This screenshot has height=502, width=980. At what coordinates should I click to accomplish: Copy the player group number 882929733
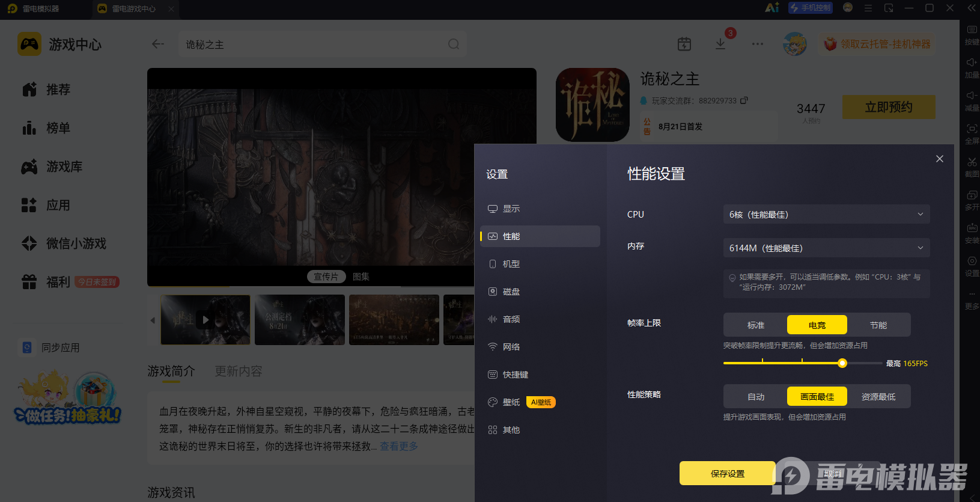point(744,100)
